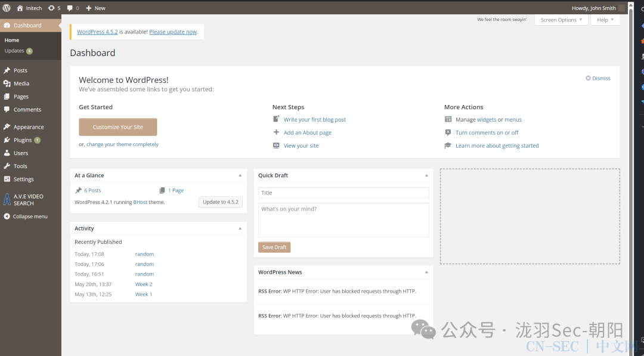Click user avatar beside John Smith
This screenshot has height=356, width=644.
pyautogui.click(x=622, y=8)
